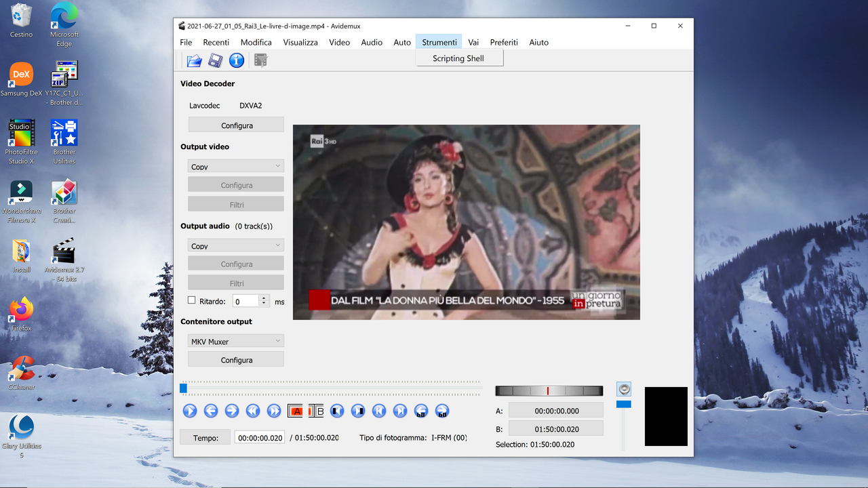Open the Preferiti menu
The image size is (868, 488).
pyautogui.click(x=504, y=42)
